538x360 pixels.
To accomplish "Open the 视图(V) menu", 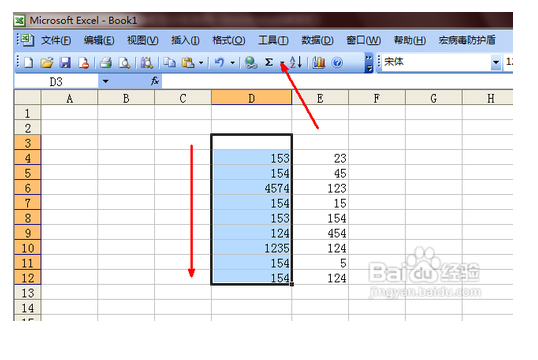I will point(142,40).
